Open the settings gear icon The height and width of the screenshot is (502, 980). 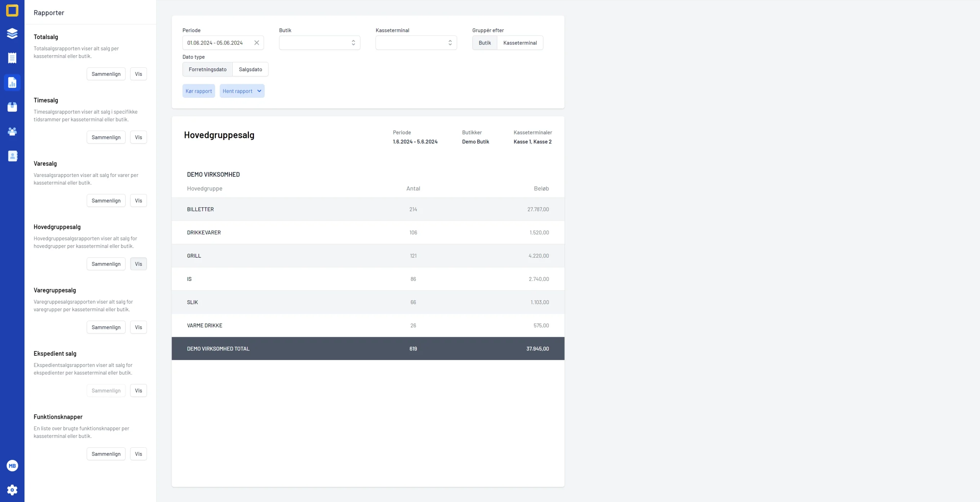(x=12, y=490)
